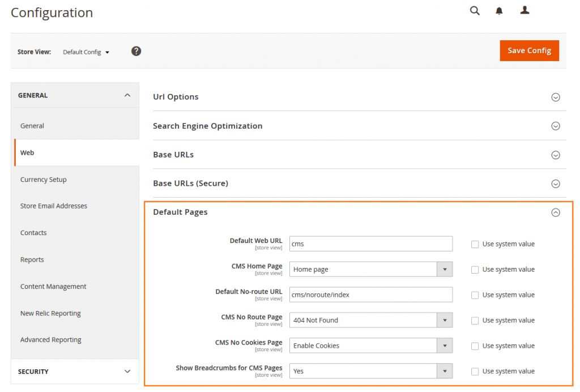Check Use system value for Default Web URL
This screenshot has width=580, height=392.
[475, 244]
